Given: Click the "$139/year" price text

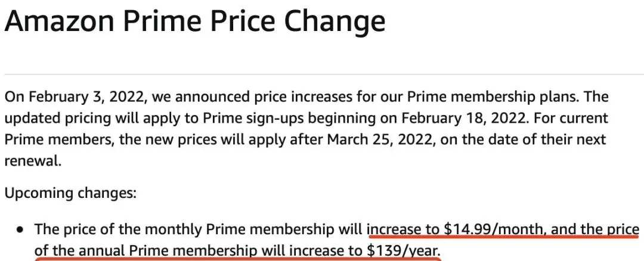Looking at the screenshot, I should click(403, 250).
